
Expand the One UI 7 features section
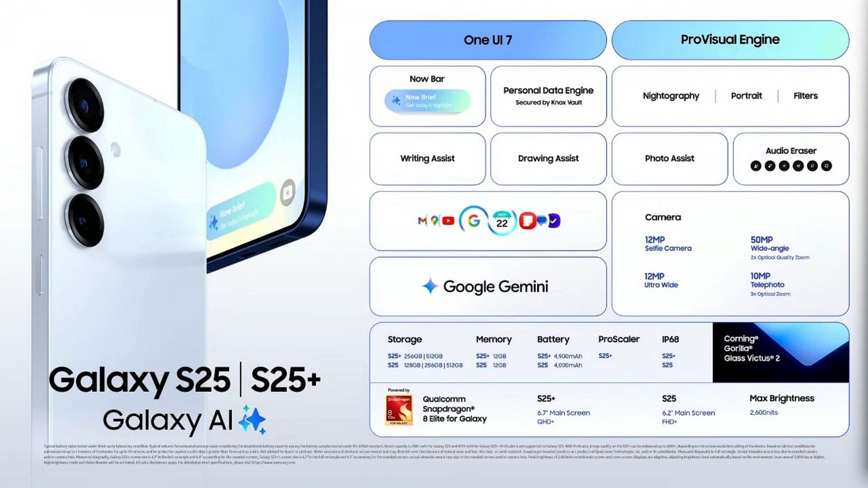pyautogui.click(x=487, y=39)
